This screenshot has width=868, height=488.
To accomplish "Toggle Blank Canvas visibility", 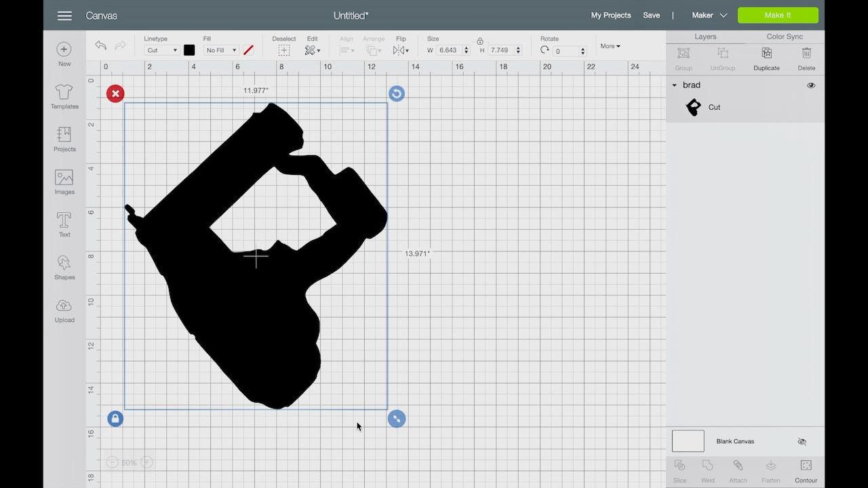I will click(802, 441).
